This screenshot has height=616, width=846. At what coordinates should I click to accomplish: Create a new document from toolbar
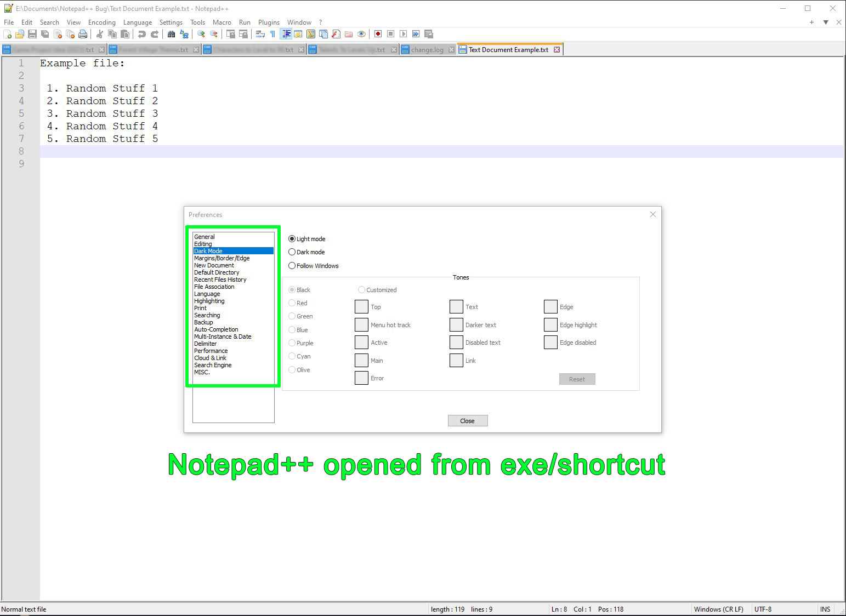8,34
